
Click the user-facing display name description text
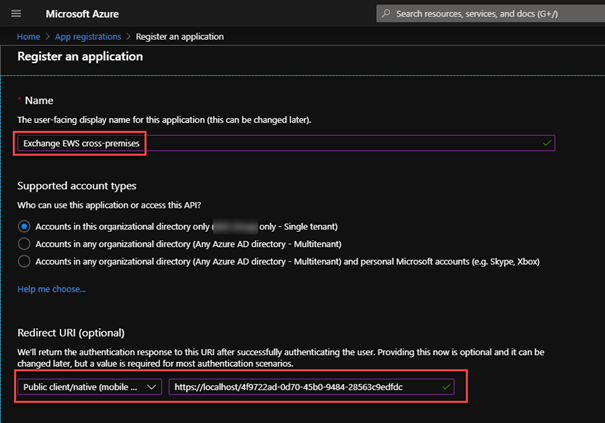point(164,120)
